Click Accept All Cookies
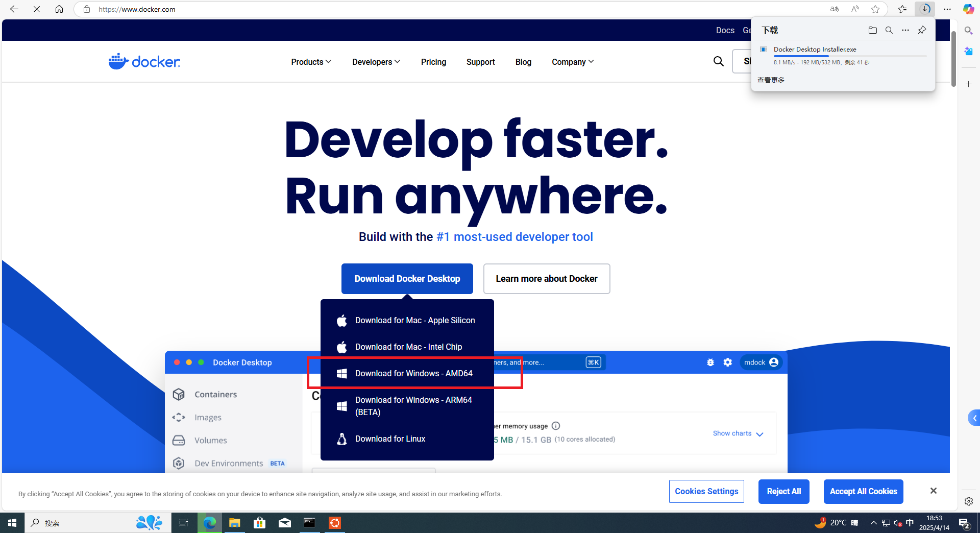The image size is (980, 533). coord(863,491)
